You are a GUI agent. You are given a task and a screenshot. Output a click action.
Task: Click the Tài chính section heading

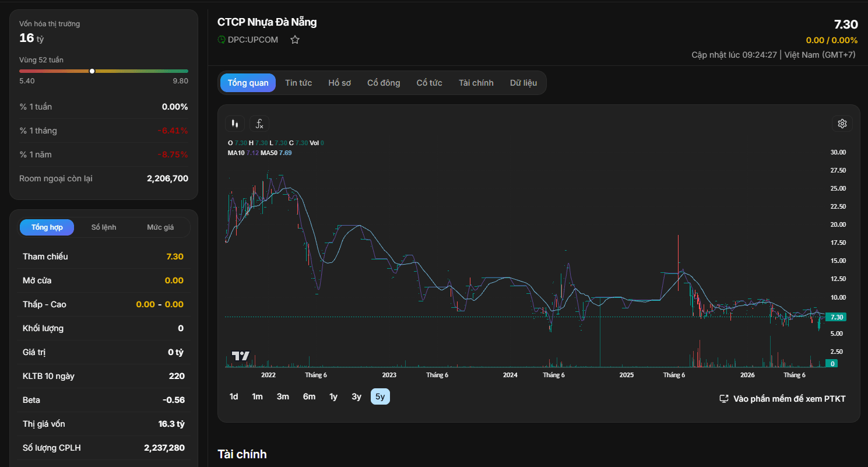(242, 454)
